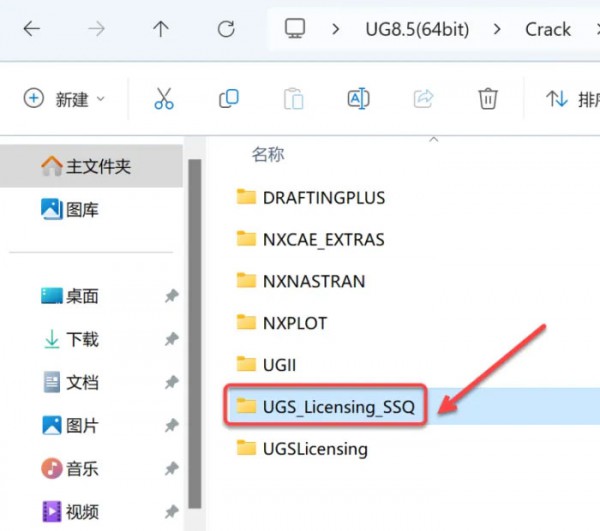The height and width of the screenshot is (531, 600).
Task: Select 主文件夹 in the sidebar
Action: coord(91,166)
